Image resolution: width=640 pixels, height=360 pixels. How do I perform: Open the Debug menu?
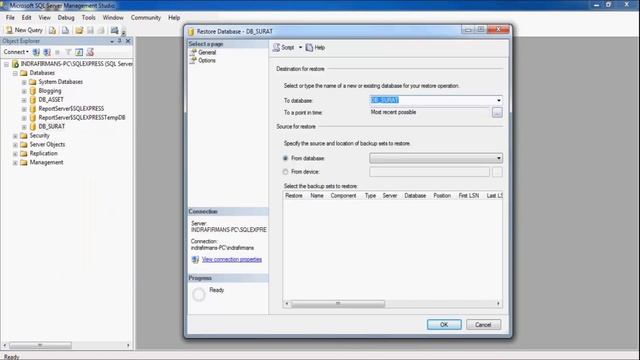[x=66, y=18]
